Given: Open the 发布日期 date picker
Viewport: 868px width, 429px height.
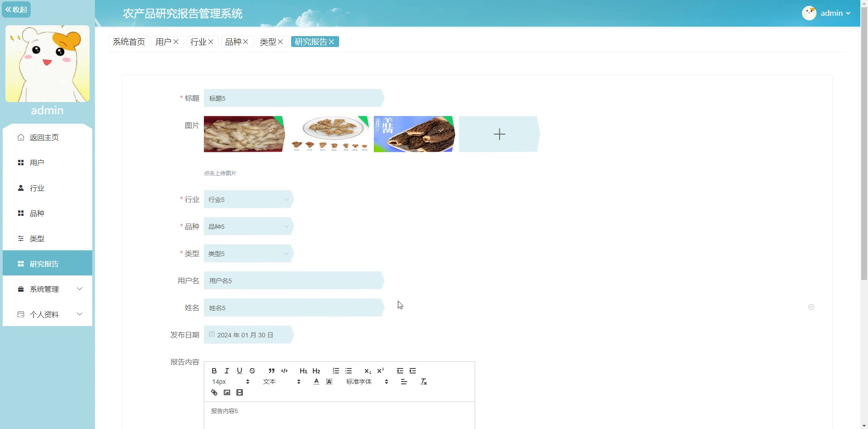Looking at the screenshot, I should pos(249,335).
